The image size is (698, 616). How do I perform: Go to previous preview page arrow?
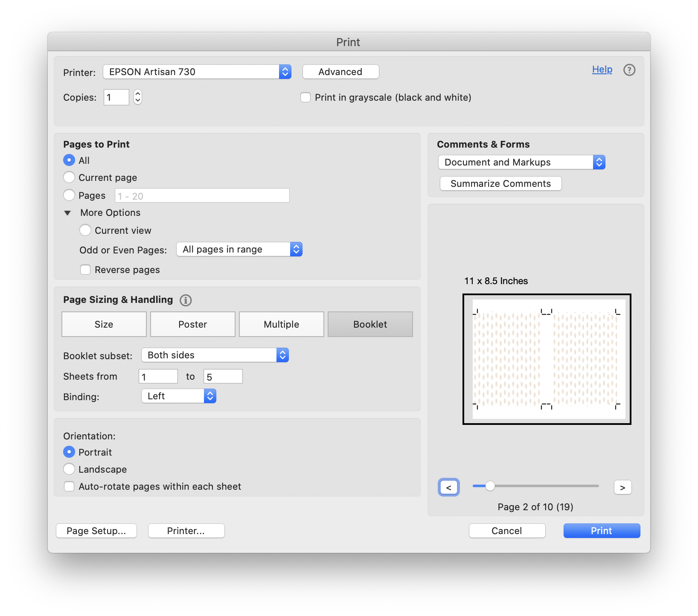448,487
